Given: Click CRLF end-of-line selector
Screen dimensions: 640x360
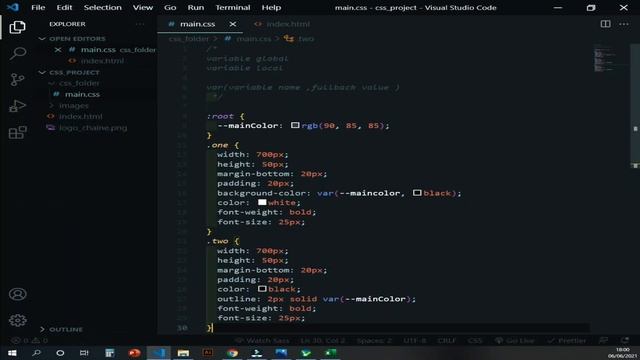Looking at the screenshot, I should [447, 340].
